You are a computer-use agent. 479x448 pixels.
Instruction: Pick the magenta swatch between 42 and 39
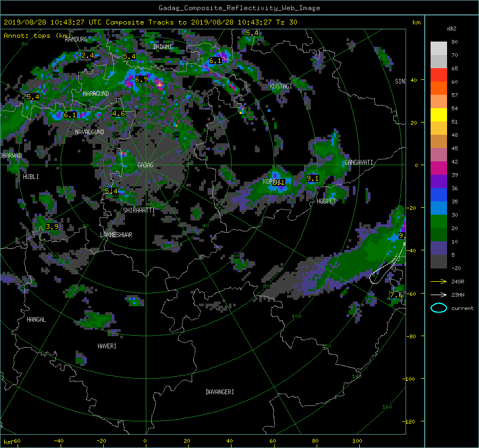pos(439,168)
